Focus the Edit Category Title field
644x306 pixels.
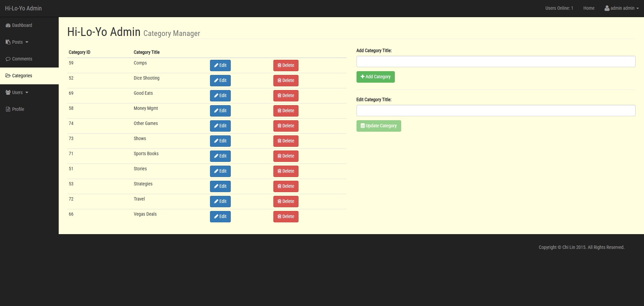pos(496,111)
